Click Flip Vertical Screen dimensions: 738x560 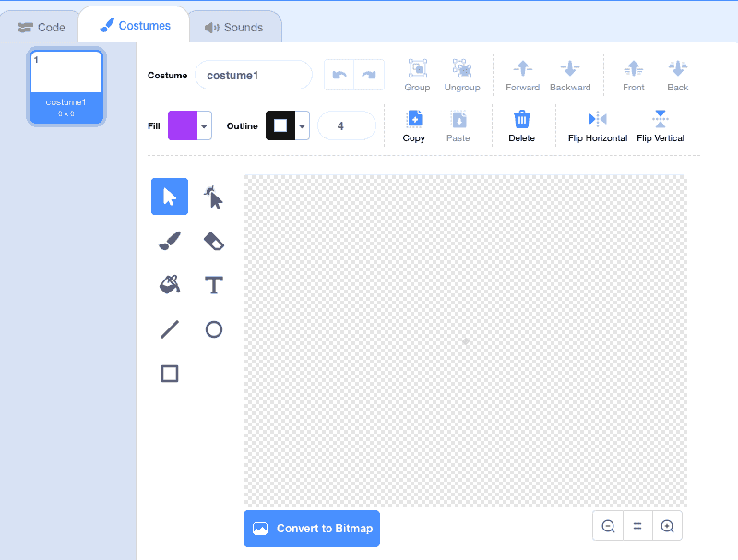661,125
